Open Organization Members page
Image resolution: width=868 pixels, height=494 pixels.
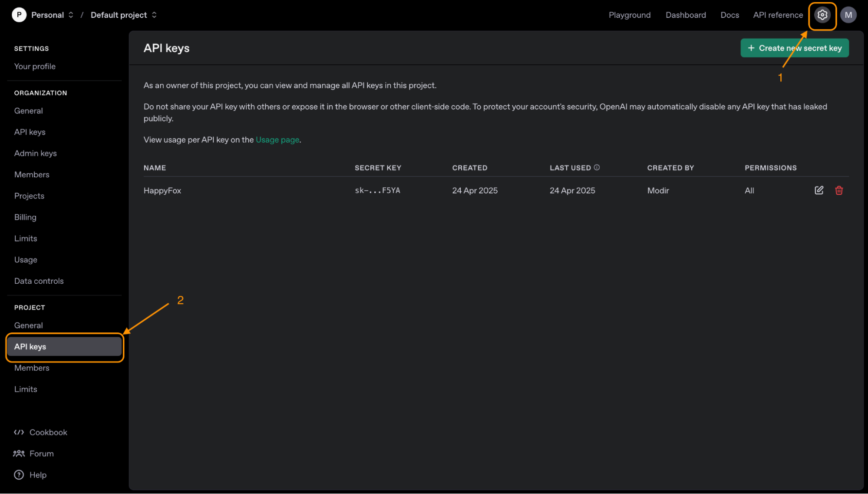(x=32, y=175)
